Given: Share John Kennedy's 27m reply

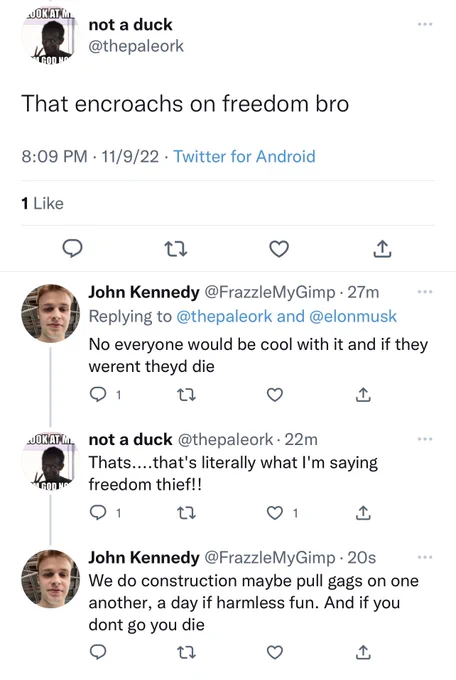Looking at the screenshot, I should coord(363,395).
